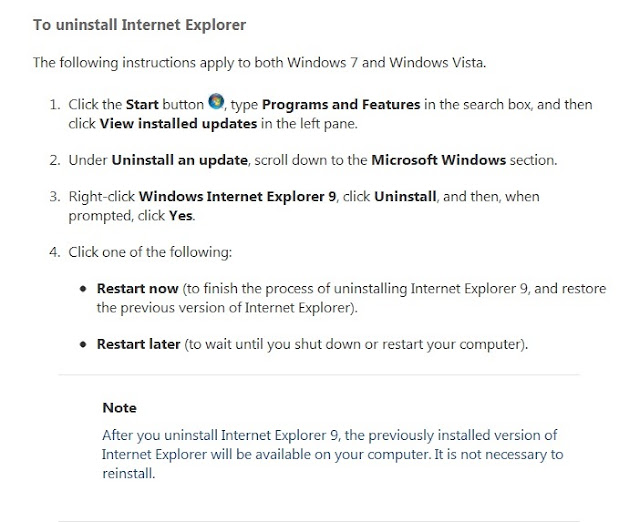Click the 'To uninstall Internet Explorer' heading
The width and height of the screenshot is (640, 522).
click(140, 25)
